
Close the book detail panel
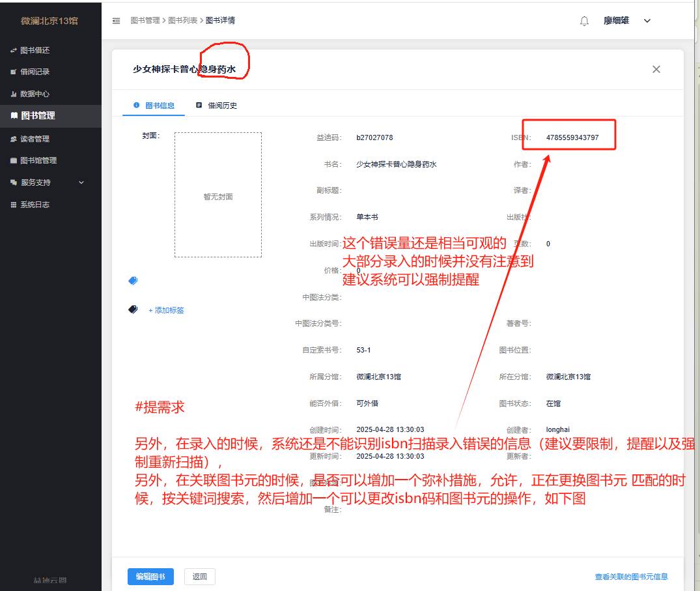(656, 69)
